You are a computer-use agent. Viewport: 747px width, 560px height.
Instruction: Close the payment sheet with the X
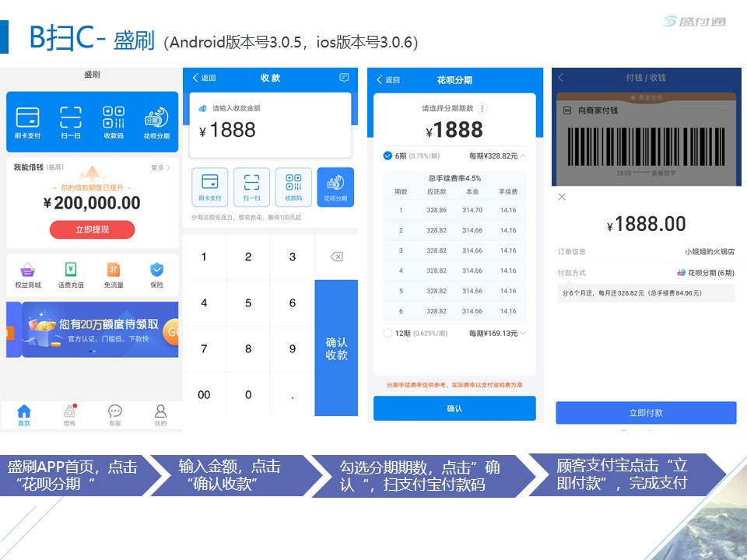click(x=562, y=197)
